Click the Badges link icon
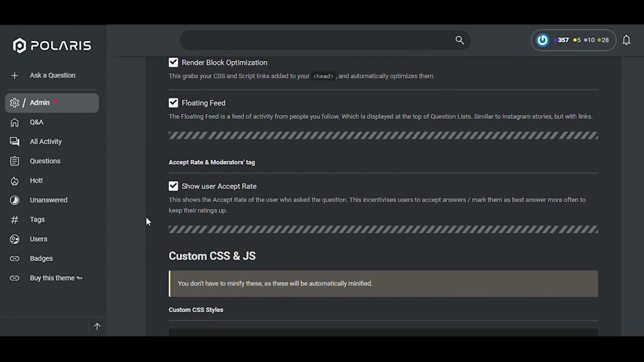The image size is (644, 362). click(15, 258)
